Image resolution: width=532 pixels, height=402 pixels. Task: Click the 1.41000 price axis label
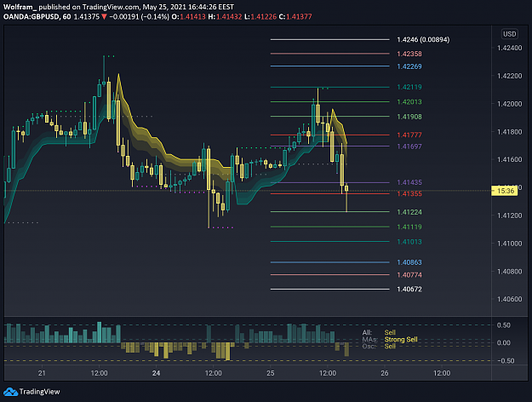(509, 244)
